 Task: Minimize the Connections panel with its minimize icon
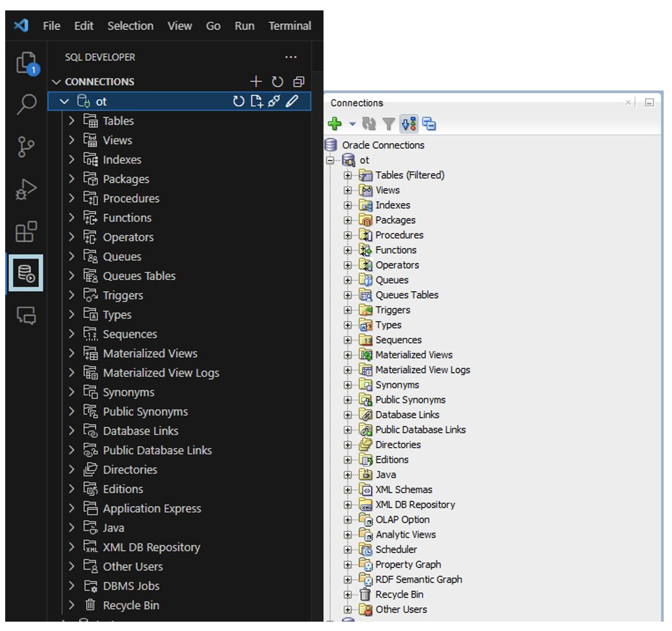pos(649,102)
